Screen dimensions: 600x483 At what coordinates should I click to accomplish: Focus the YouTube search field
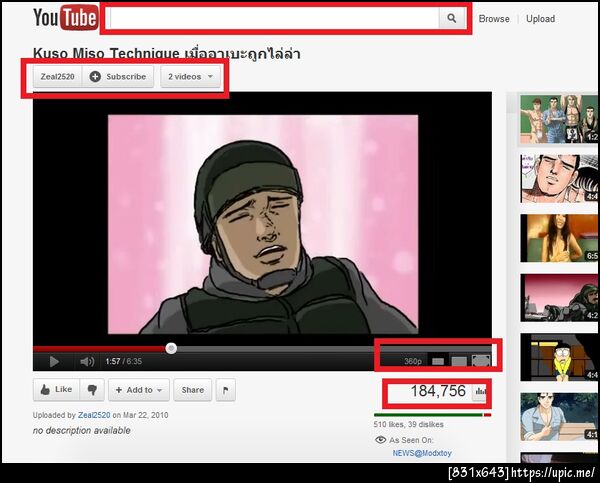[x=274, y=18]
